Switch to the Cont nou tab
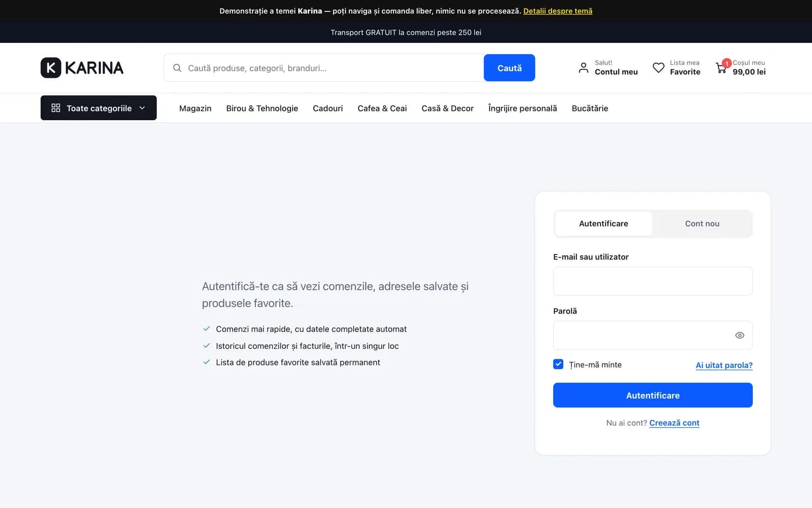 tap(702, 224)
